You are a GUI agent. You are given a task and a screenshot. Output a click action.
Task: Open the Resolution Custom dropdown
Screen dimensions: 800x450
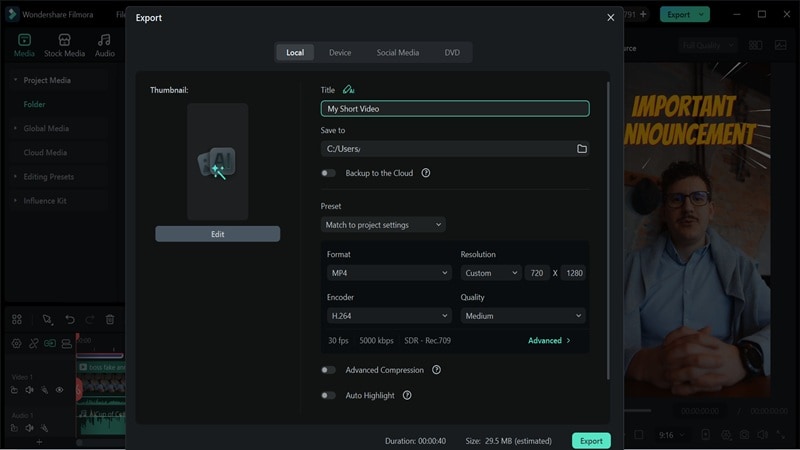point(490,273)
